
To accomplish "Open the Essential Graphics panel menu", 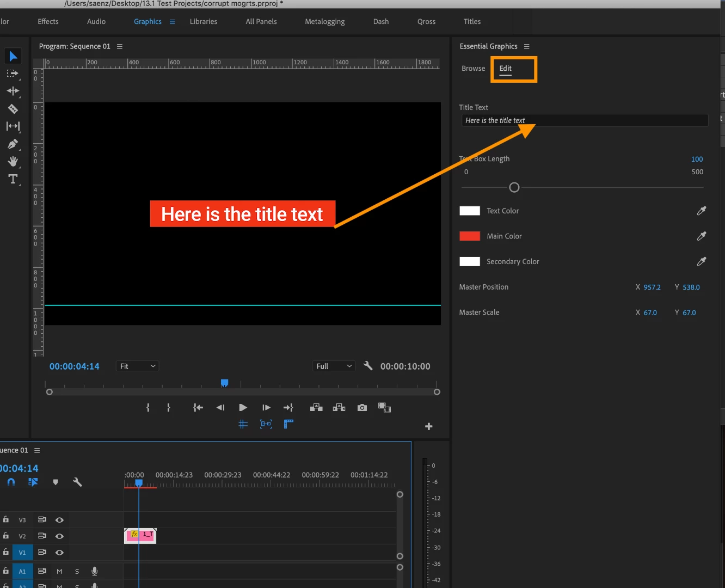I will click(x=526, y=46).
